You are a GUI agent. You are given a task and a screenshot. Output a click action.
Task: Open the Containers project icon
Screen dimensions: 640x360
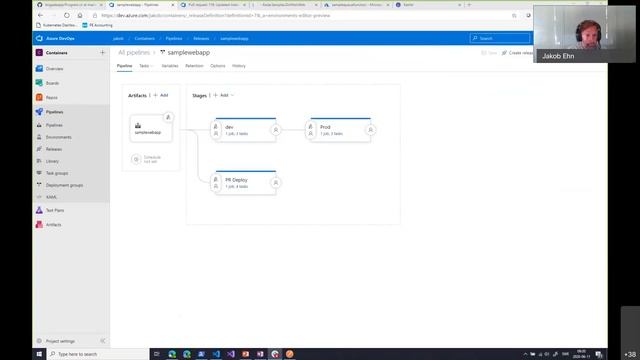(39, 53)
